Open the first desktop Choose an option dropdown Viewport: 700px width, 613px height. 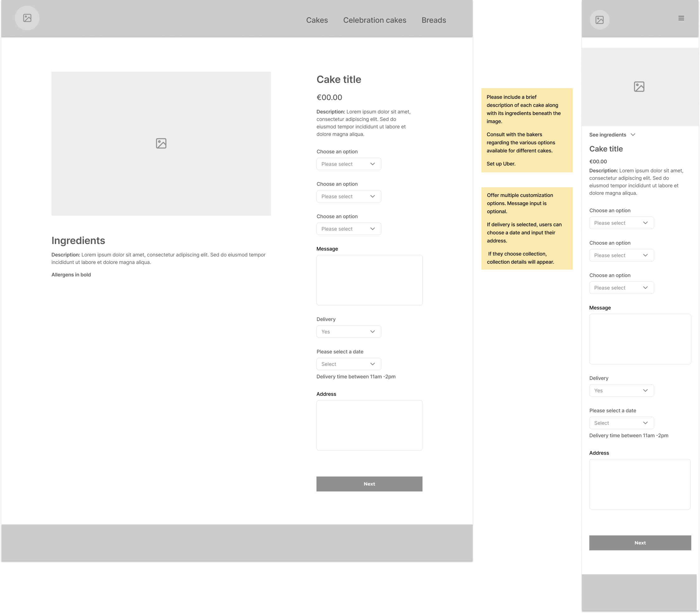coord(349,164)
